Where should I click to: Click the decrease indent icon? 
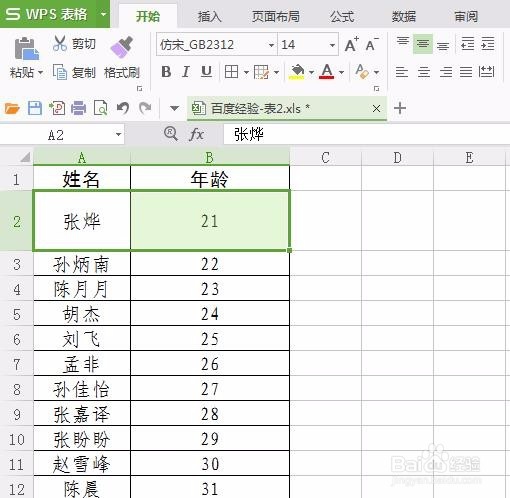[467, 44]
